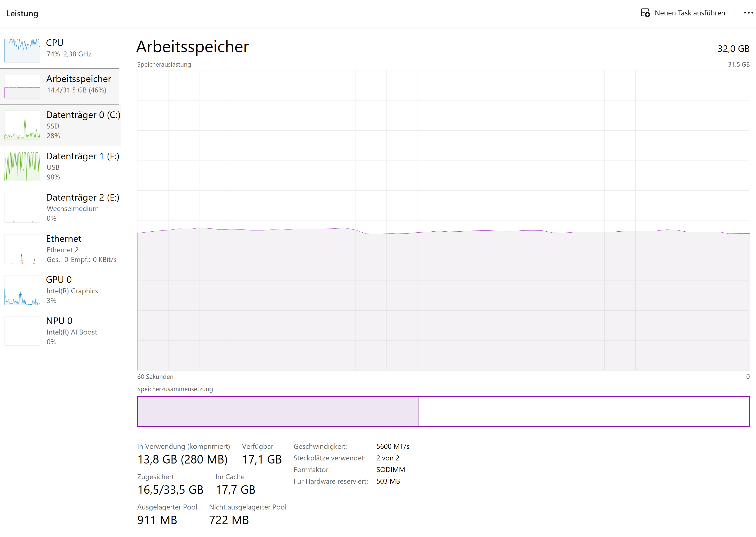Image resolution: width=756 pixels, height=537 pixels.
Task: Click the NPU 0 blank graph thumbnail
Action: point(22,331)
